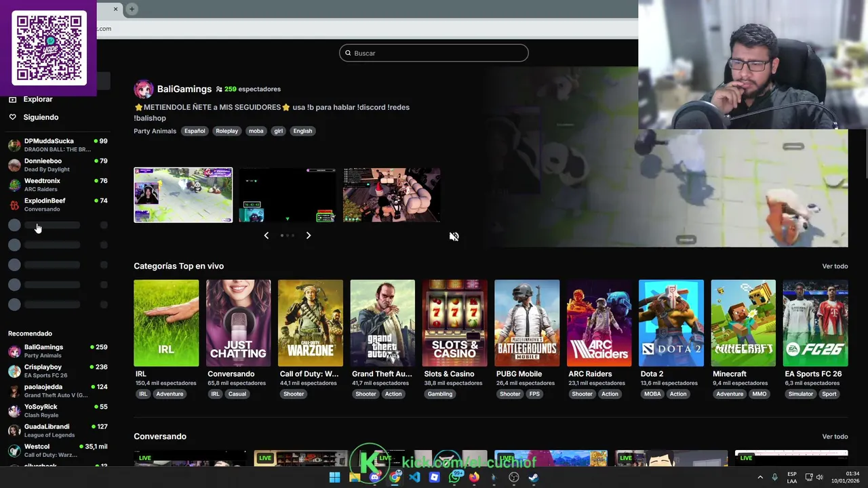This screenshot has width=868, height=488.
Task: Select the moba tag
Action: (x=256, y=131)
